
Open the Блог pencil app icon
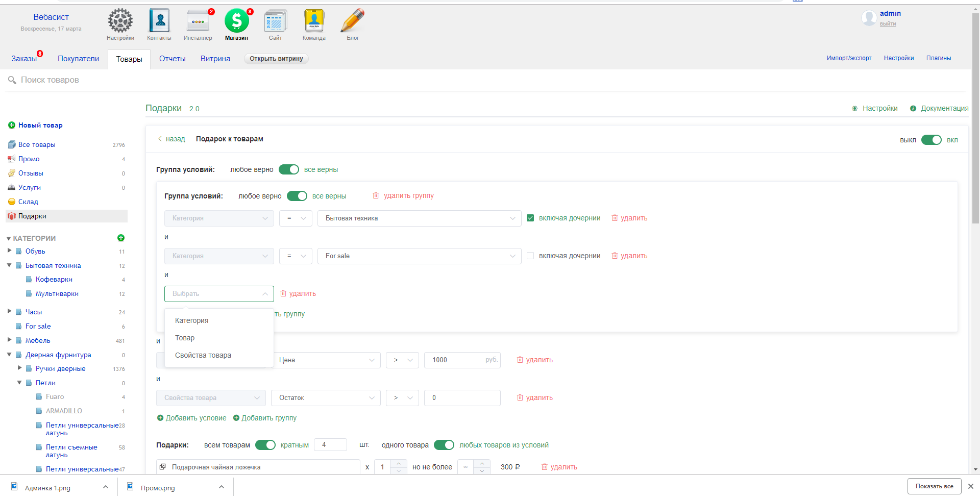coord(353,21)
